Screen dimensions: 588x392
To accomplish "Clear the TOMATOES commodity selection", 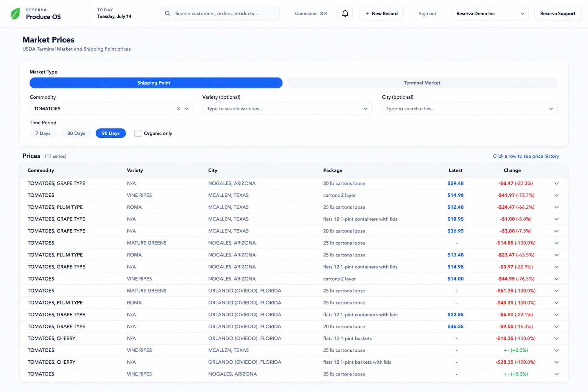I will pos(178,109).
